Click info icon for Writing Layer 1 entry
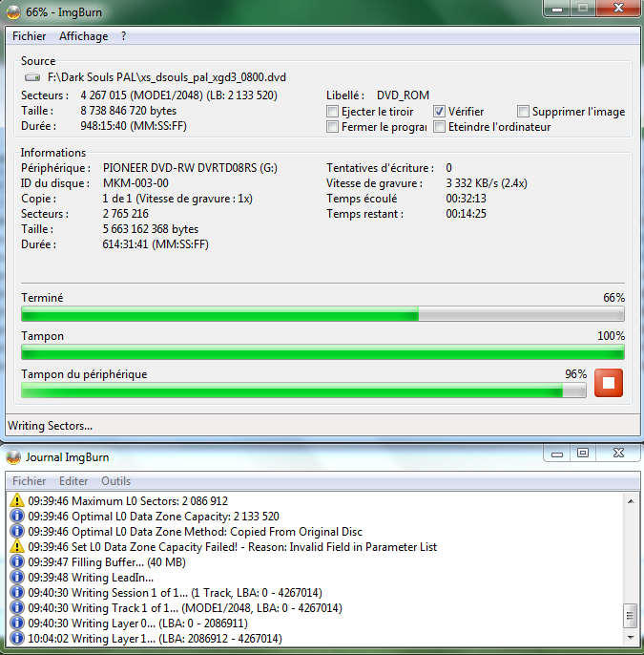Viewport: 644px width, 655px height. click(16, 638)
